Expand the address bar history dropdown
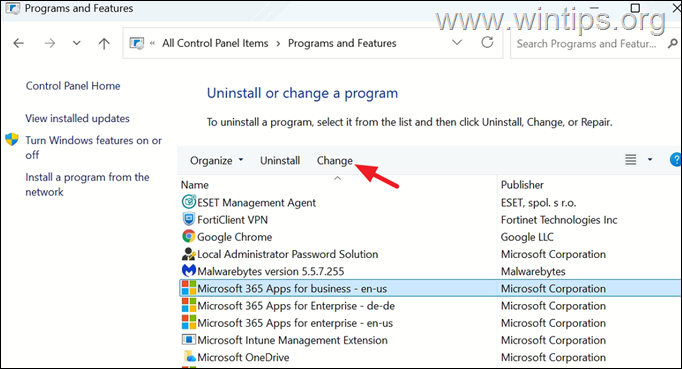The image size is (682, 369). coord(457,42)
